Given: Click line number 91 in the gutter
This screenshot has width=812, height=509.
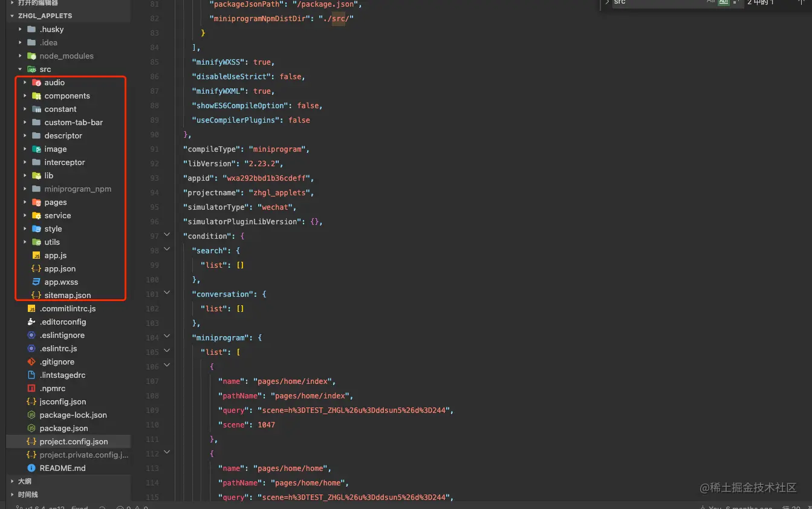Looking at the screenshot, I should pos(154,149).
